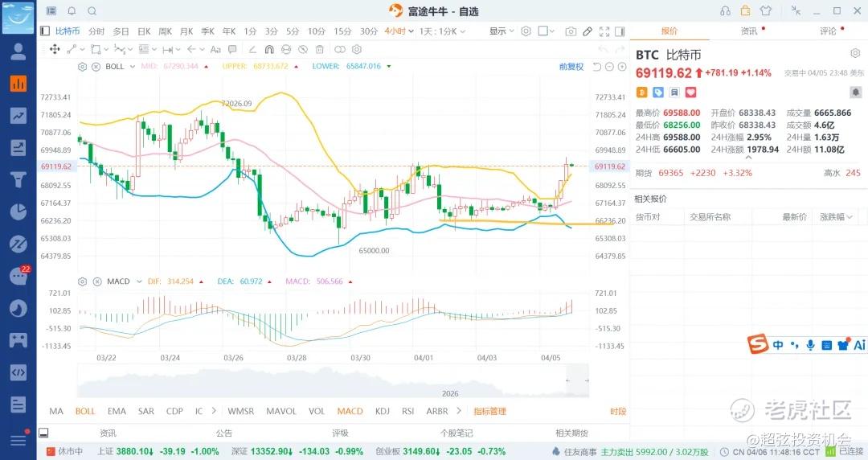Open BOLL indicator settings gear

pyautogui.click(x=83, y=67)
